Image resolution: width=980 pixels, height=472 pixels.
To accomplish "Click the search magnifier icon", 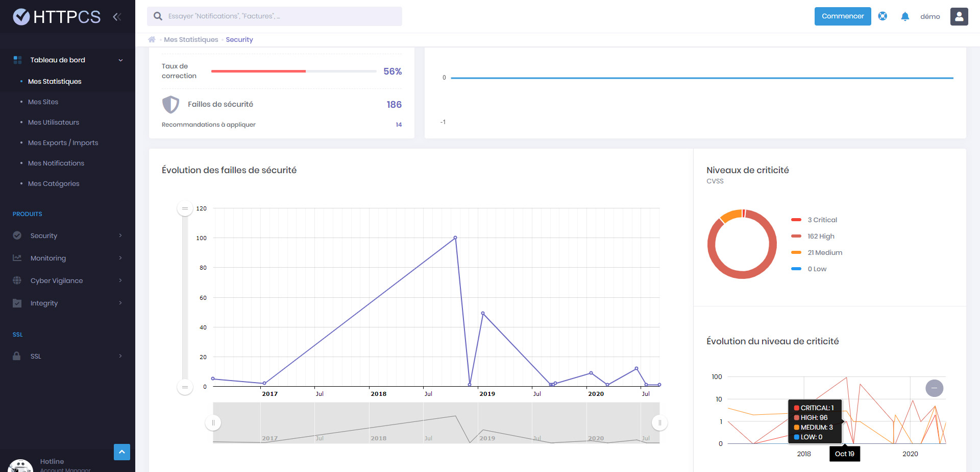I will point(158,16).
